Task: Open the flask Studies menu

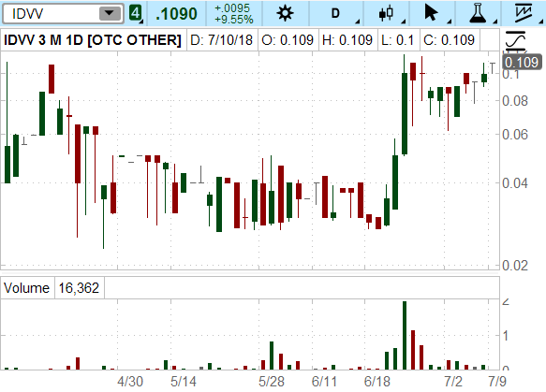Action: pos(478,13)
